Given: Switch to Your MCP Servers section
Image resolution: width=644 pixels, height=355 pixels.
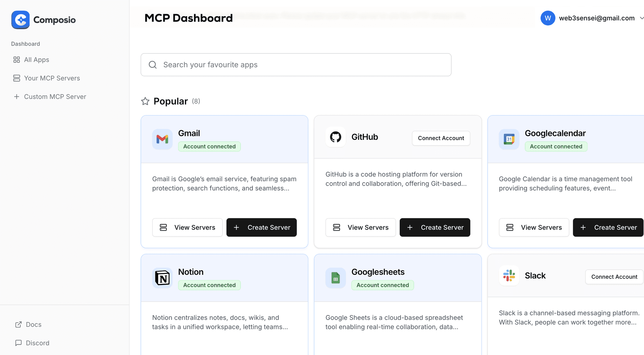Looking at the screenshot, I should pyautogui.click(x=52, y=78).
